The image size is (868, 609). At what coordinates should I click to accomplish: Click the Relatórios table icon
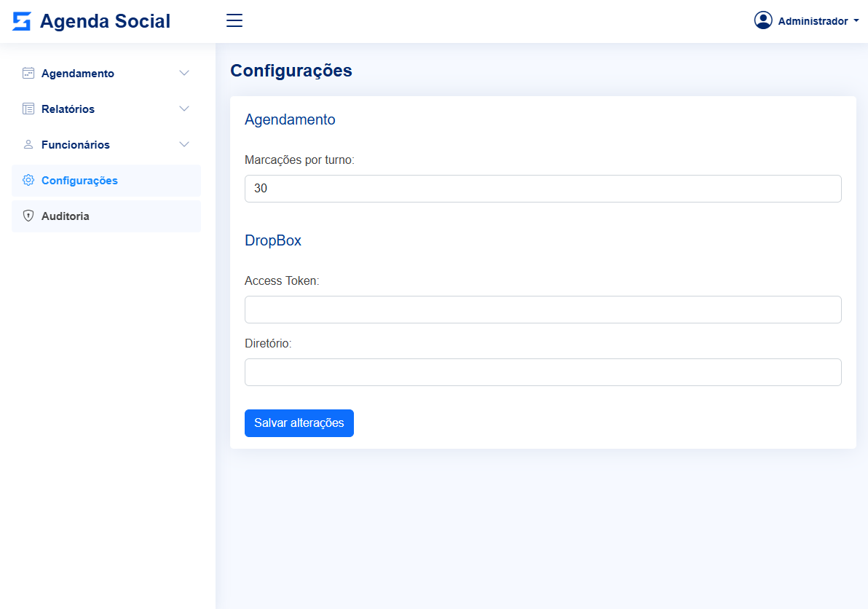click(28, 109)
